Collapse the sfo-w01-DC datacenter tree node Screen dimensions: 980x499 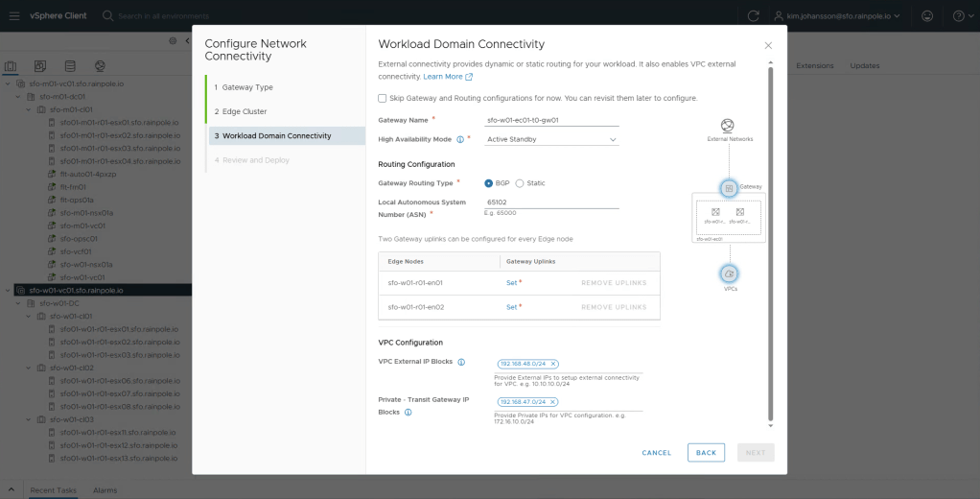coord(19,303)
